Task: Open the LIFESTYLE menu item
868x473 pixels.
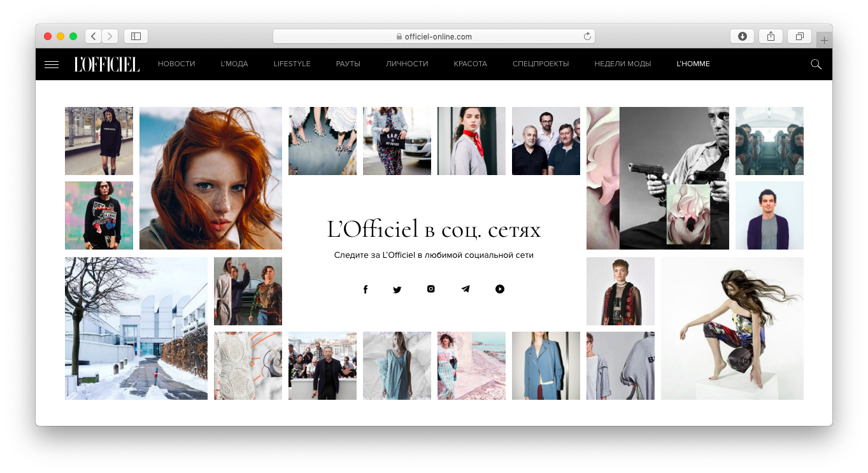Action: pos(292,64)
